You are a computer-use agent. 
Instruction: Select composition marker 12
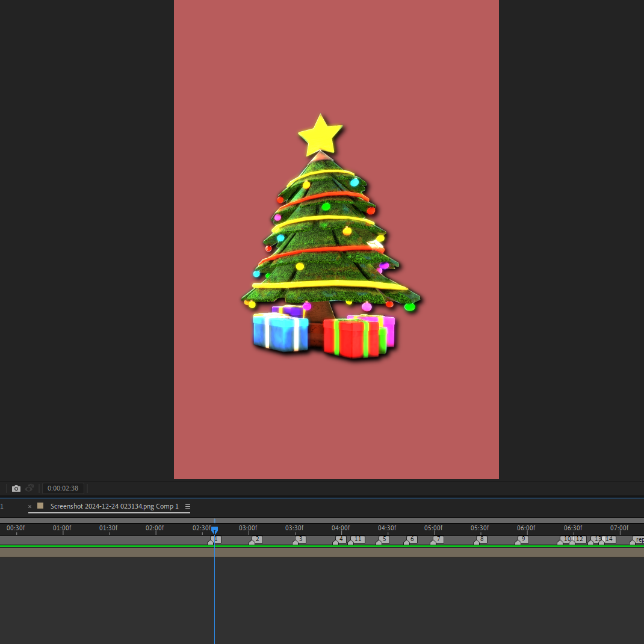point(578,540)
